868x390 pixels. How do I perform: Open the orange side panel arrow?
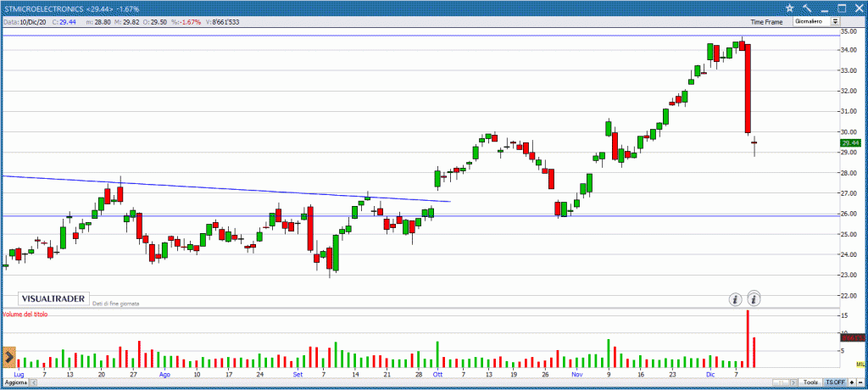[x=8, y=357]
